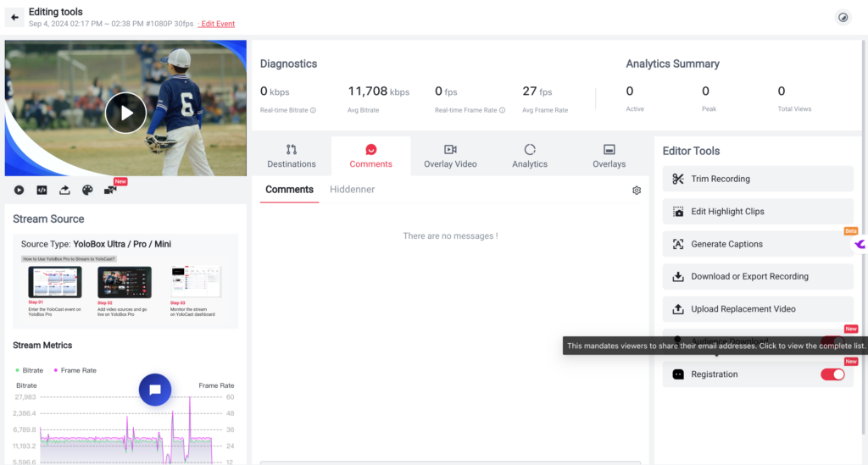Click the Edit Highlight Clips camera icon

pos(678,211)
